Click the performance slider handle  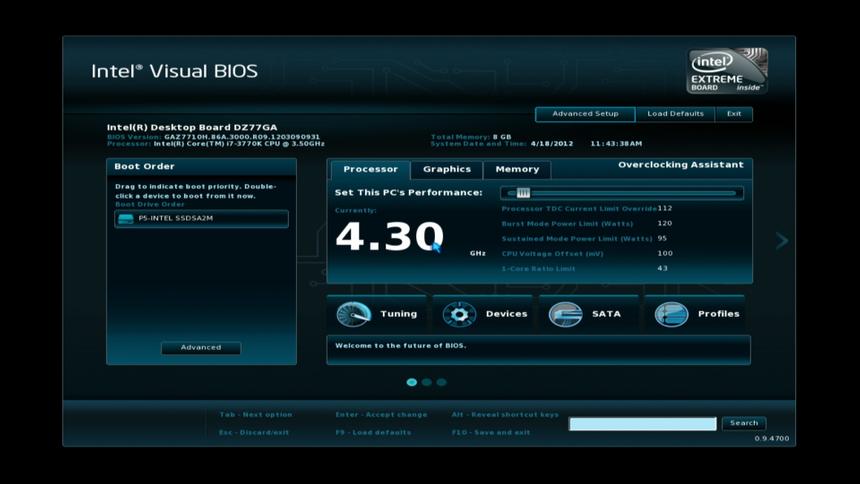523,193
